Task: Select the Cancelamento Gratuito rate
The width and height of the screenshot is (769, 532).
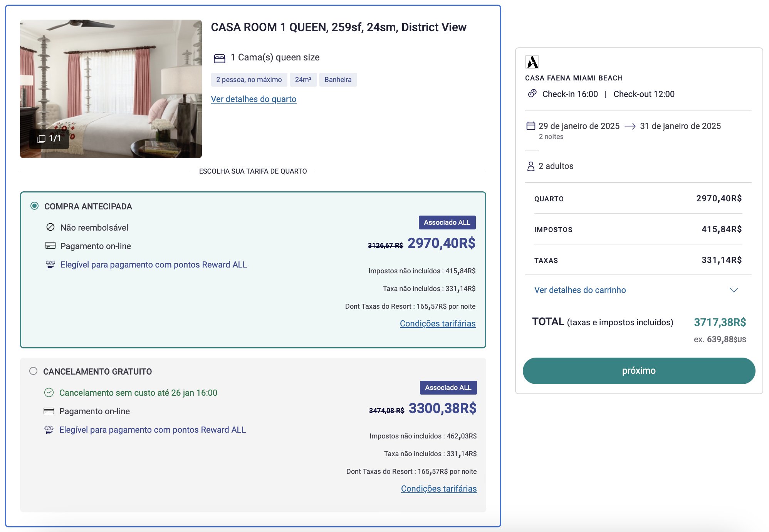Action: click(x=34, y=371)
